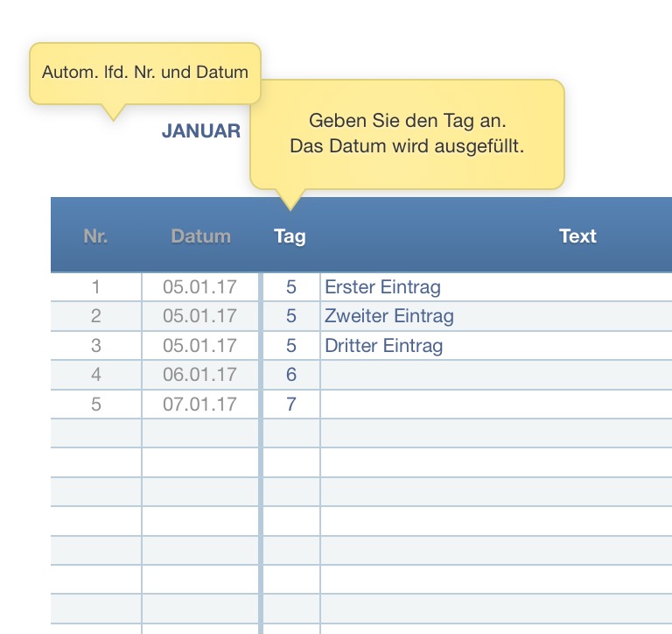Click the 'Datum' column header
Viewport: 672px width, 634px height.
(201, 236)
